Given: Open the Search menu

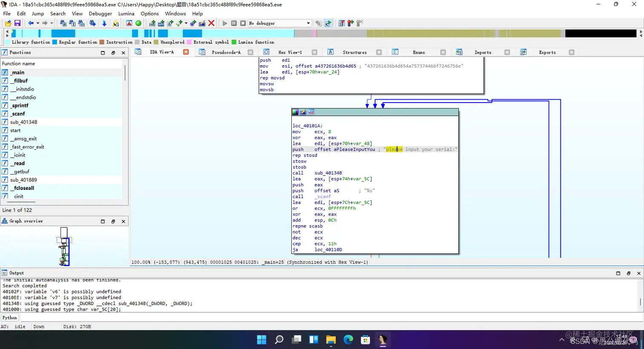Looking at the screenshot, I should [x=58, y=14].
